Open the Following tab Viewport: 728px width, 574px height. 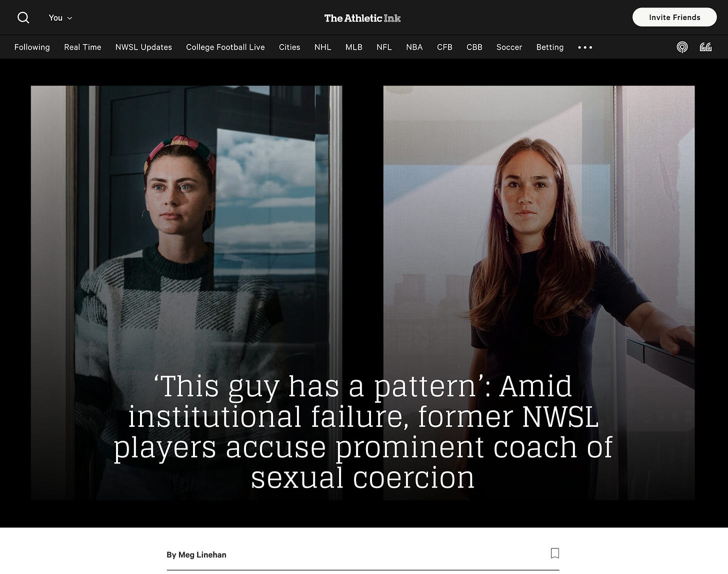32,47
